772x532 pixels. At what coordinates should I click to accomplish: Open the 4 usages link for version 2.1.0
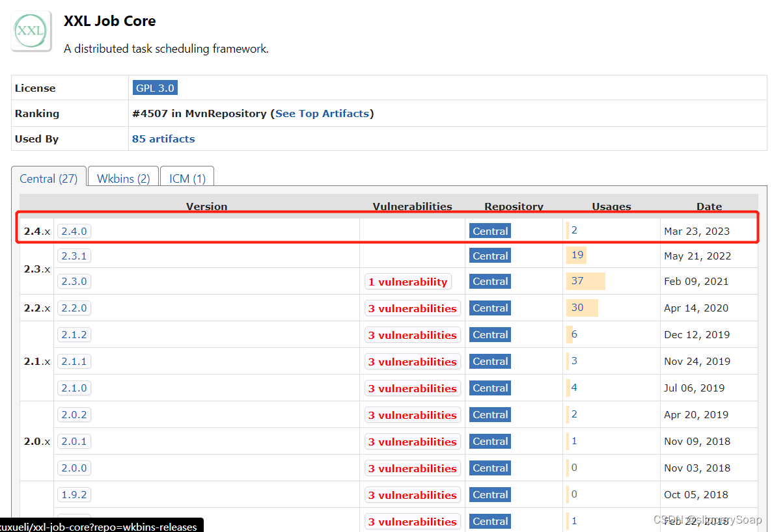(x=574, y=388)
